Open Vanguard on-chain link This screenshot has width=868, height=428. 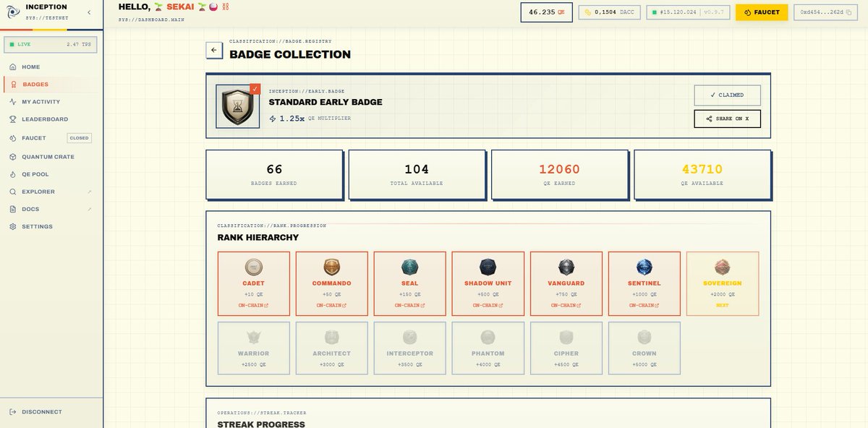(x=566, y=305)
